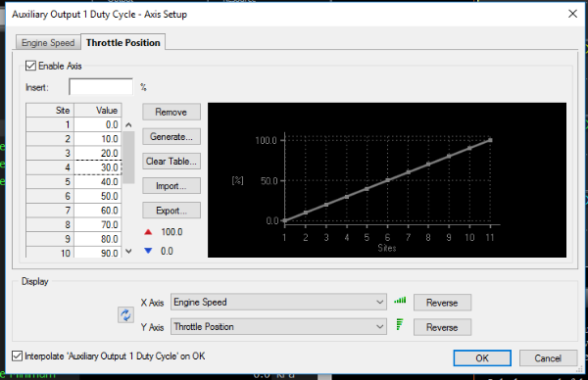Toggle the Enable Axis checkbox

coord(30,66)
